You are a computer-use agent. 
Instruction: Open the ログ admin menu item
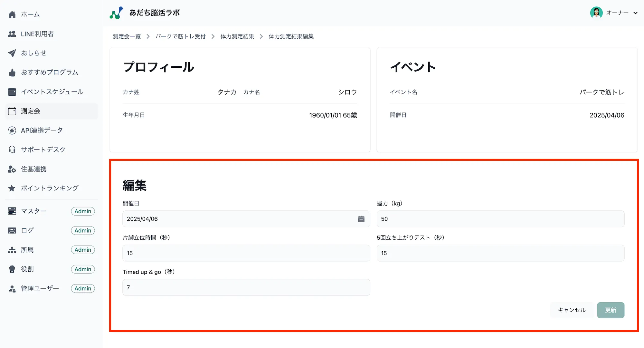(27, 230)
